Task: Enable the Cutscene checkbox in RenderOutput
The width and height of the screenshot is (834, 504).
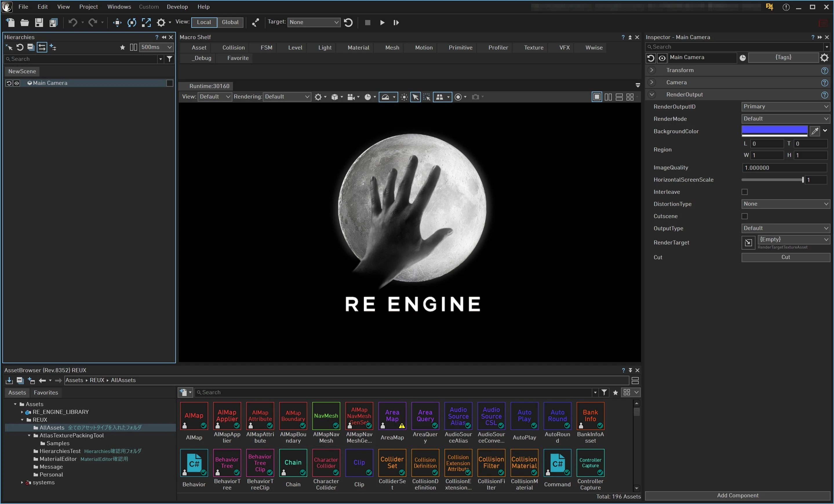Action: tap(745, 216)
